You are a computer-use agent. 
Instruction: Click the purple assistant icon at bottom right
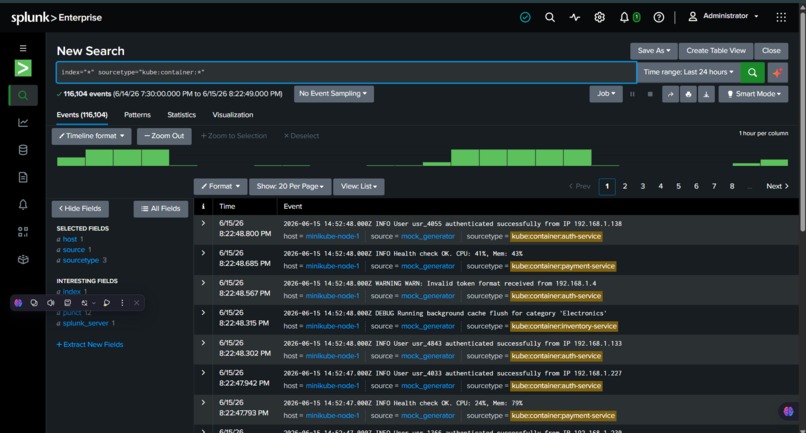tap(788, 411)
